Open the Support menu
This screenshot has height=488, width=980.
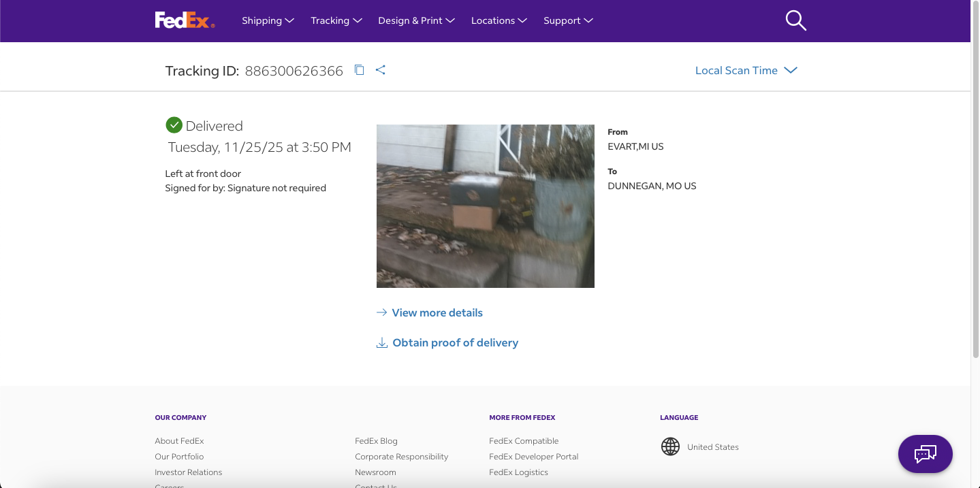pos(568,20)
